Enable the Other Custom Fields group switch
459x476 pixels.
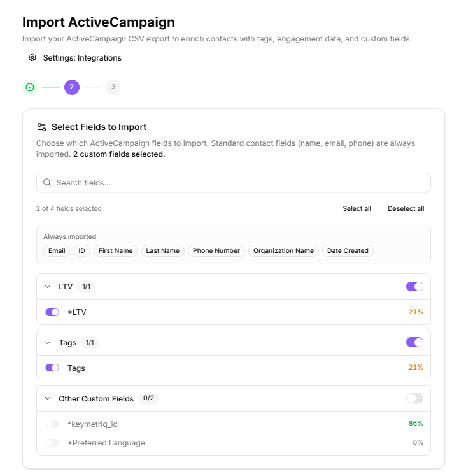coord(414,398)
